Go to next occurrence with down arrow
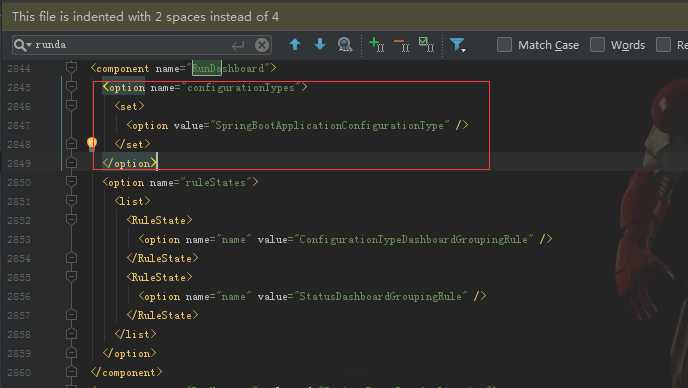Viewport: 688px width, 388px height. 320,44
